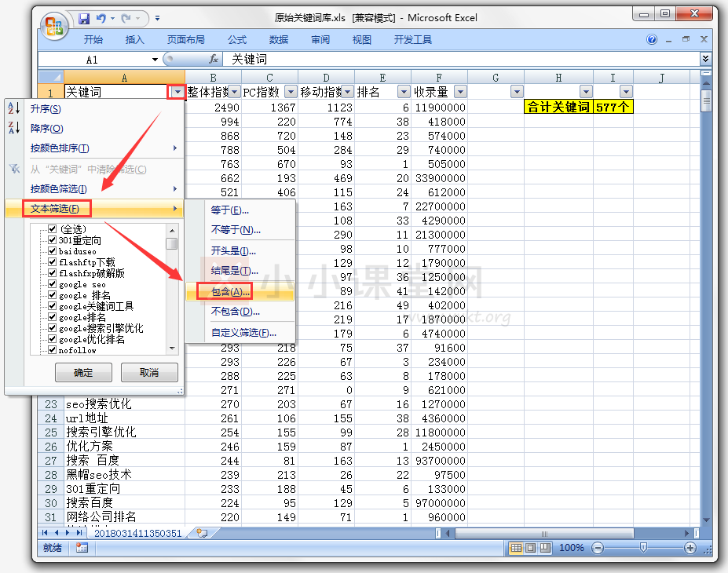Viewport: 728px width, 573px height.
Task: Click the 取消 button
Action: tap(149, 373)
